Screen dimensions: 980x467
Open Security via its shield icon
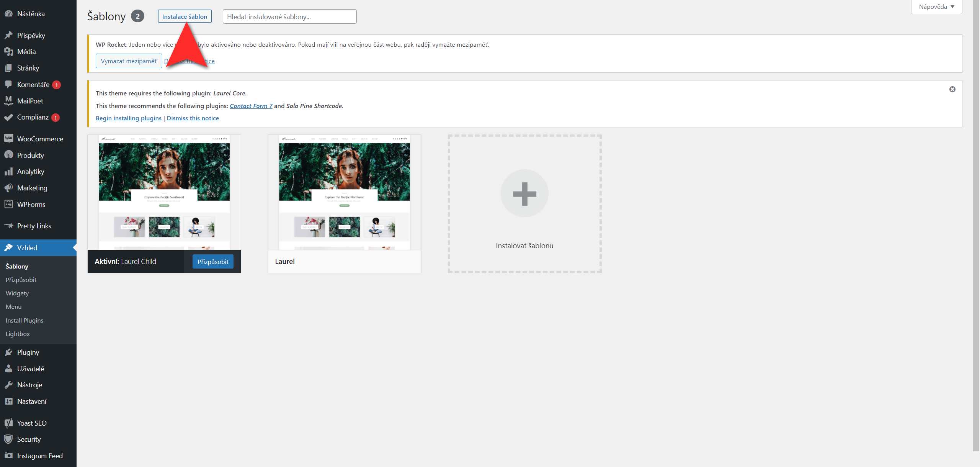(8, 439)
